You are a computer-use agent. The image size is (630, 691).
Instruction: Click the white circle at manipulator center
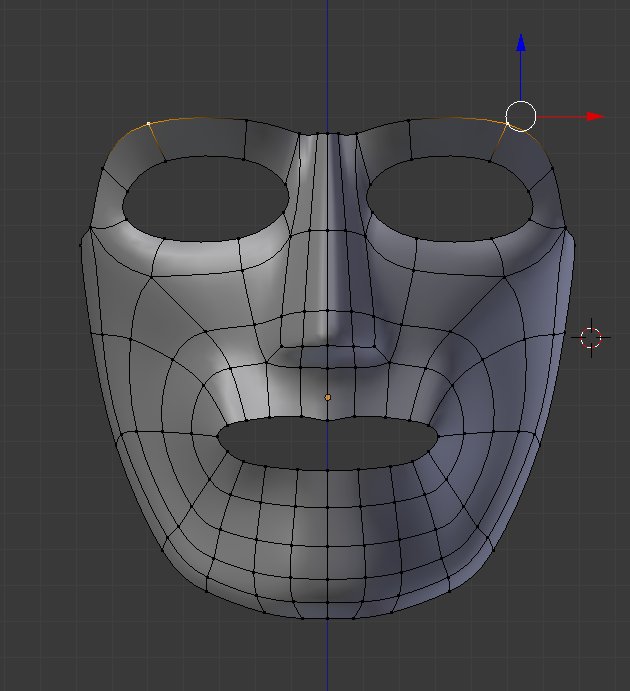(521, 116)
